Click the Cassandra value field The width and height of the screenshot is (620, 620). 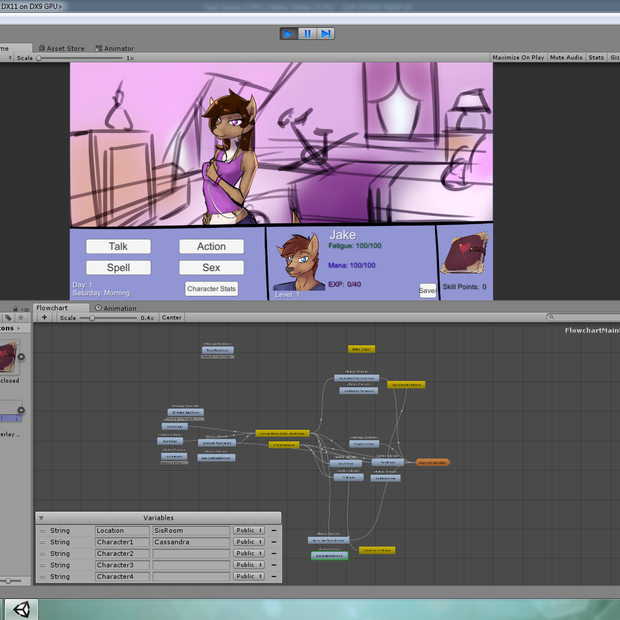tap(191, 542)
